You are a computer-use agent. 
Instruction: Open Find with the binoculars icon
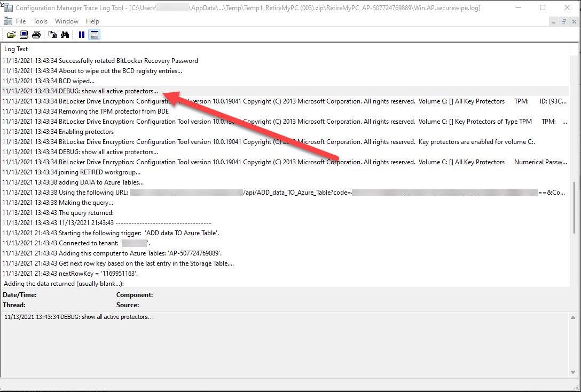coord(65,35)
